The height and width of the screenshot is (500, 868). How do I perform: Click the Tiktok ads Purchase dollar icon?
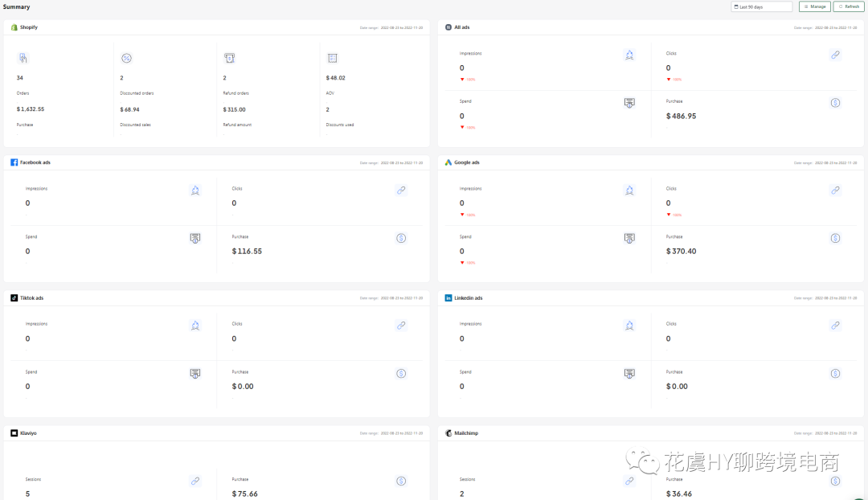[401, 374]
